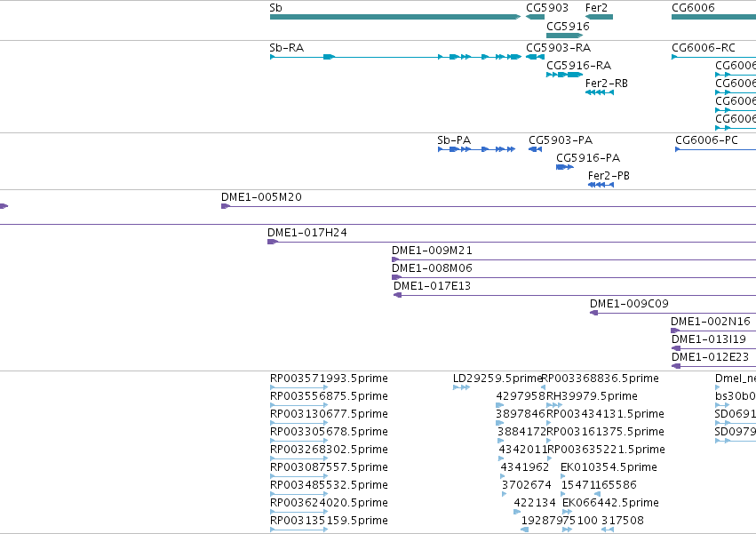Screen dimensions: 756x534
Task: Click the RP003624020.5prime EST label
Action: click(329, 503)
